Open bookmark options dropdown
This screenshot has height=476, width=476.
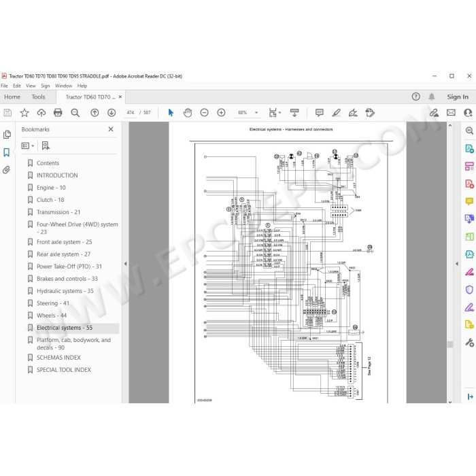28,146
